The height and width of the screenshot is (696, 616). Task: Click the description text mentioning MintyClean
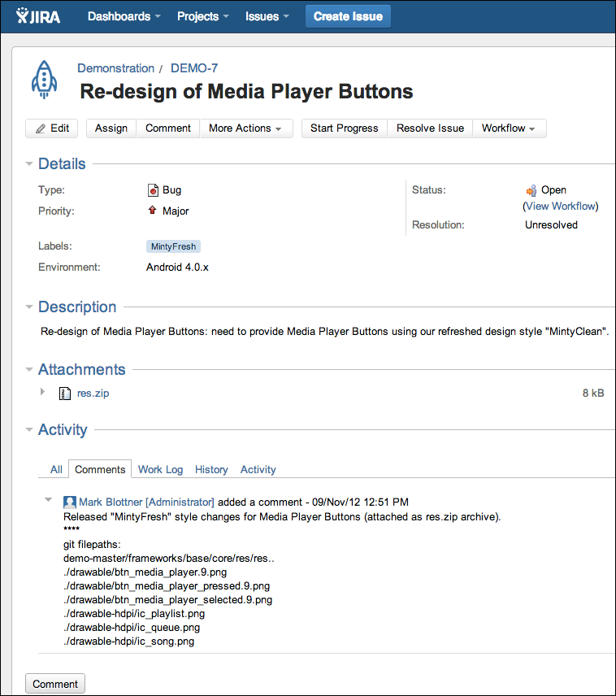point(324,332)
